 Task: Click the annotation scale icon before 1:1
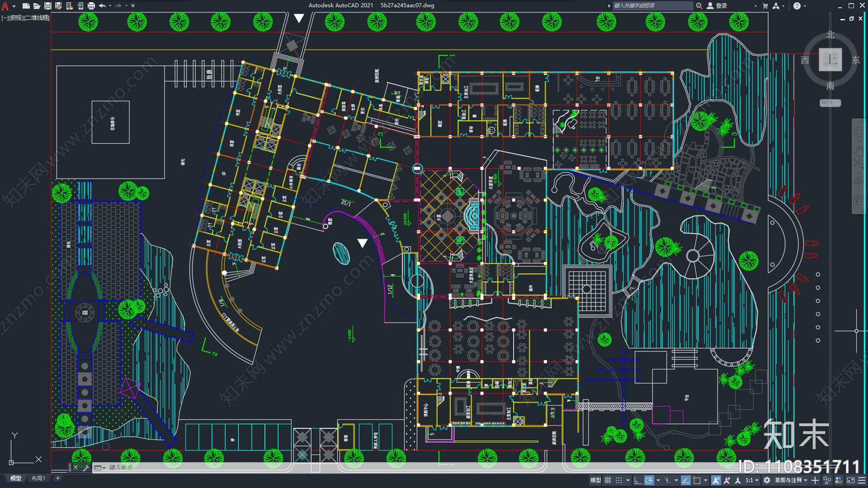(x=738, y=480)
